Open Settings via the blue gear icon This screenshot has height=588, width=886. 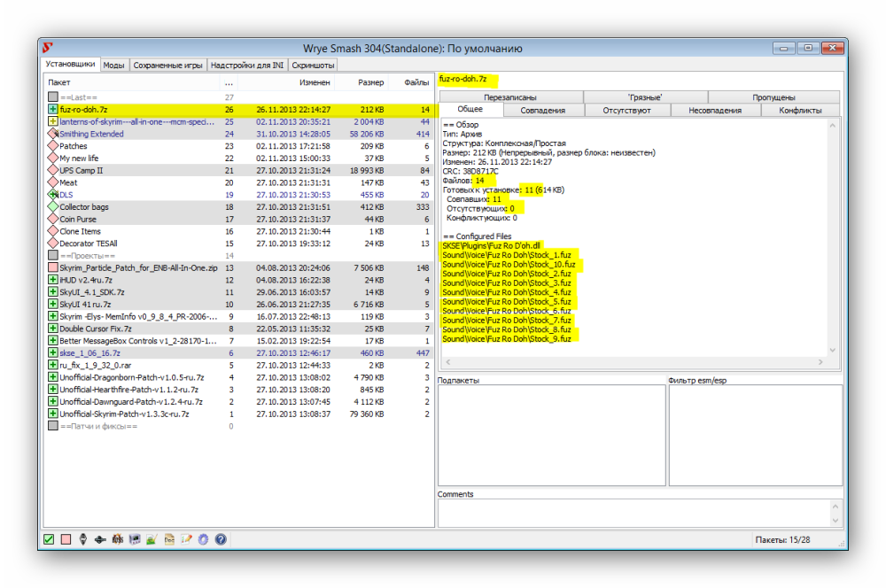[x=204, y=539]
